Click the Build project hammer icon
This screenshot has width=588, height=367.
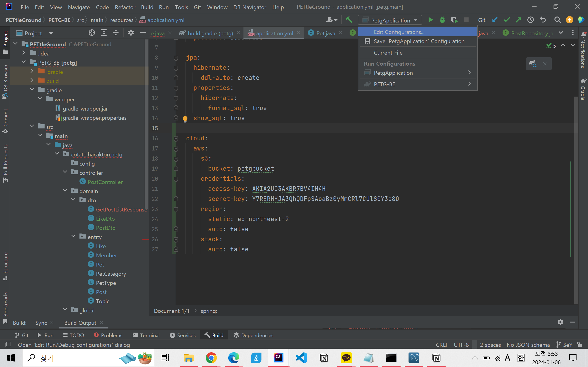[349, 20]
